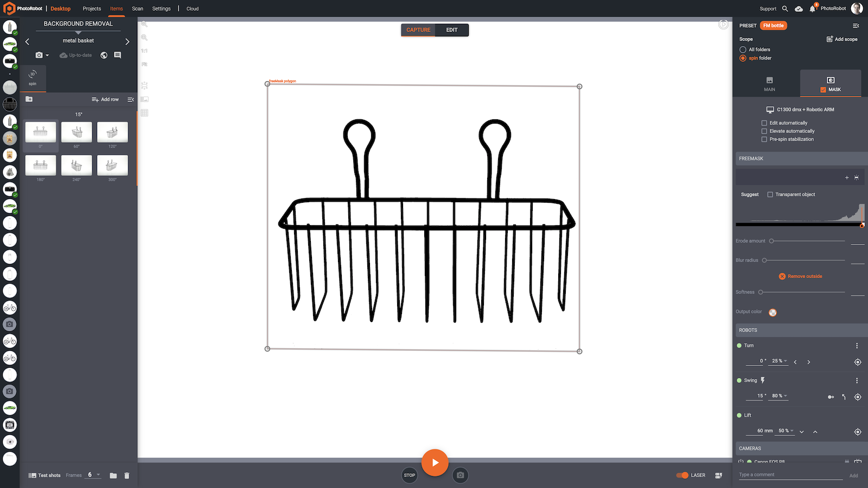Click the comment bubble icon near Up-to-date

click(x=117, y=55)
